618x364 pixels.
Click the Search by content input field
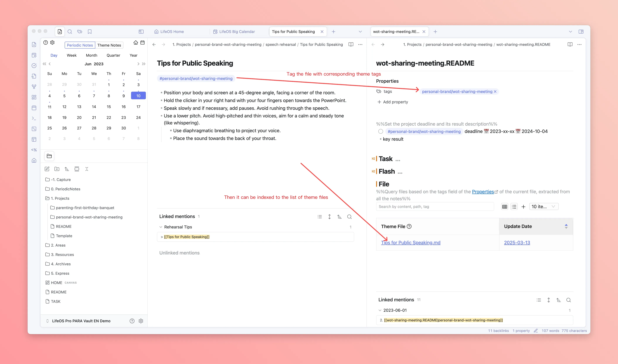pos(435,207)
